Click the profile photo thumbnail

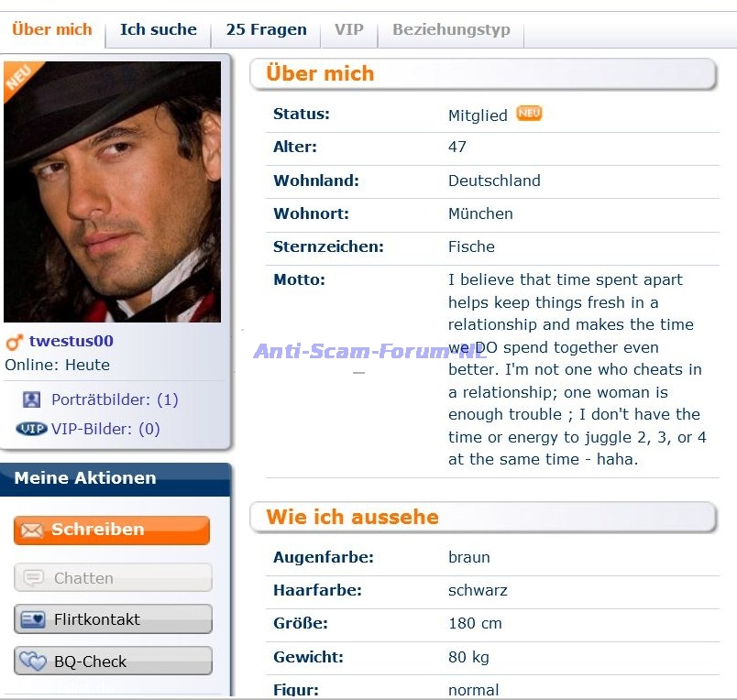(112, 191)
